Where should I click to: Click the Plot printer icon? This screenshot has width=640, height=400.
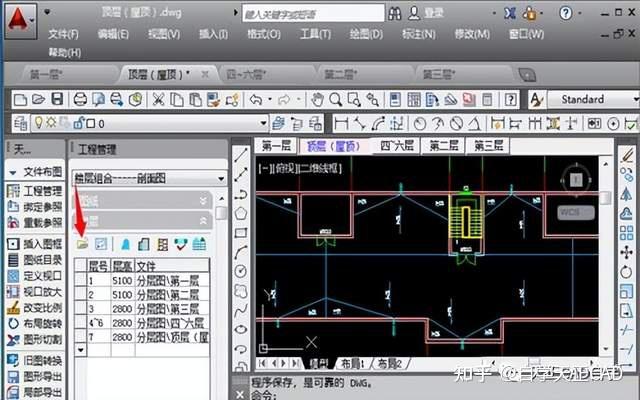80,99
